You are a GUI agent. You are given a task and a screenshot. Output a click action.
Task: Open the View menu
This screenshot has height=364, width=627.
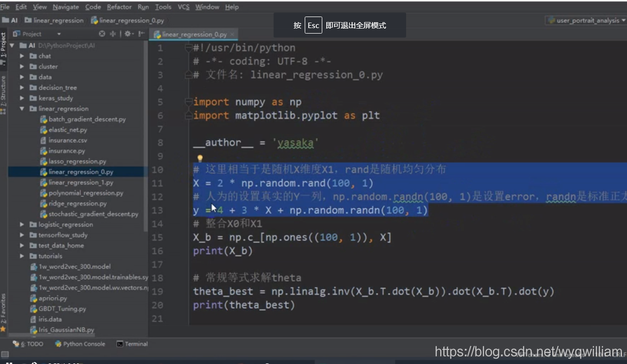tap(40, 7)
